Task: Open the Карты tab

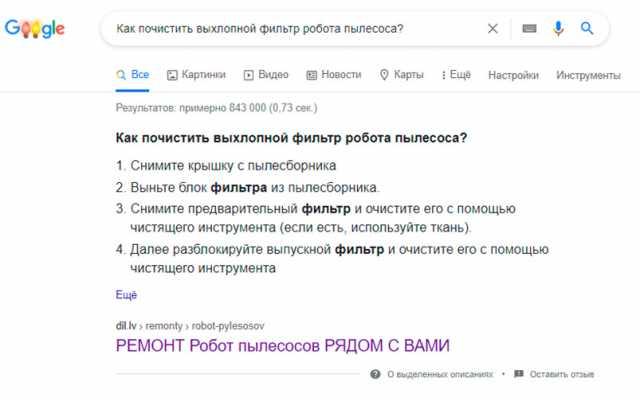Action: [x=402, y=75]
